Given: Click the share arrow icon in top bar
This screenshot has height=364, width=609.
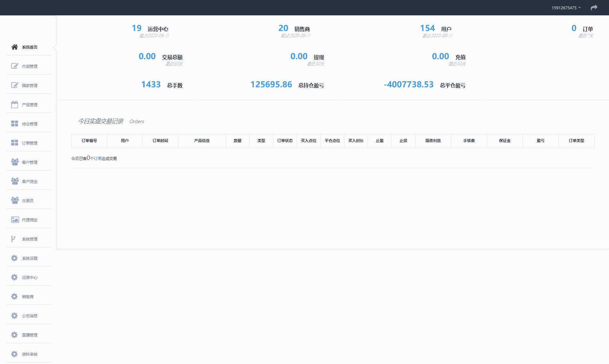Looking at the screenshot, I should click(594, 8).
